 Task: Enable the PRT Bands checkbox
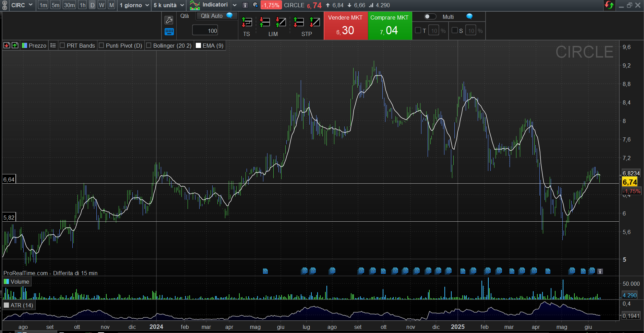coord(62,46)
